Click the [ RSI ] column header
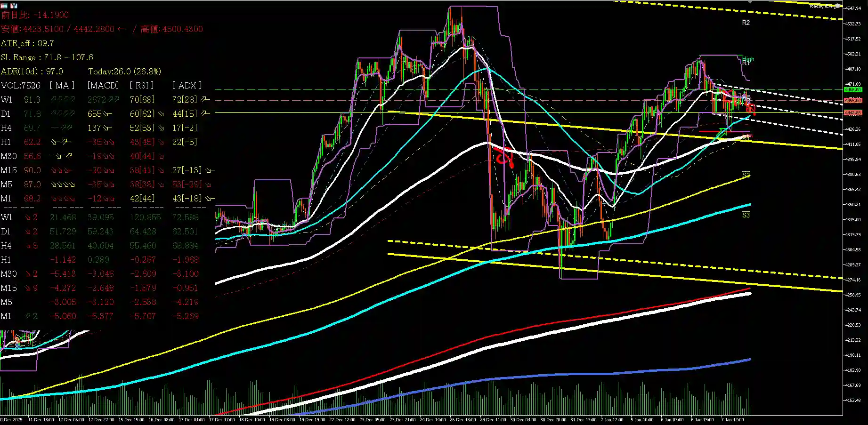Image resolution: width=868 pixels, height=425 pixels. (142, 85)
